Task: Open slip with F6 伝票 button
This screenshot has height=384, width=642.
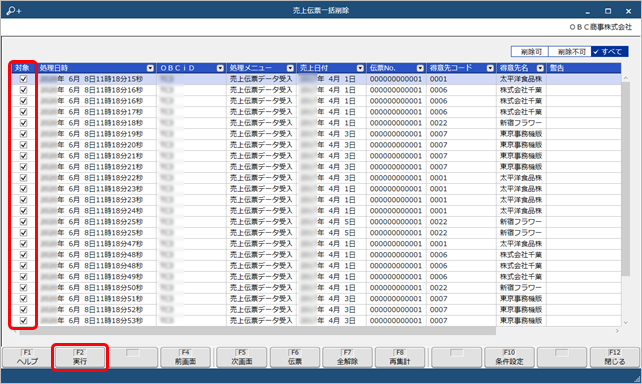Action: pyautogui.click(x=295, y=357)
